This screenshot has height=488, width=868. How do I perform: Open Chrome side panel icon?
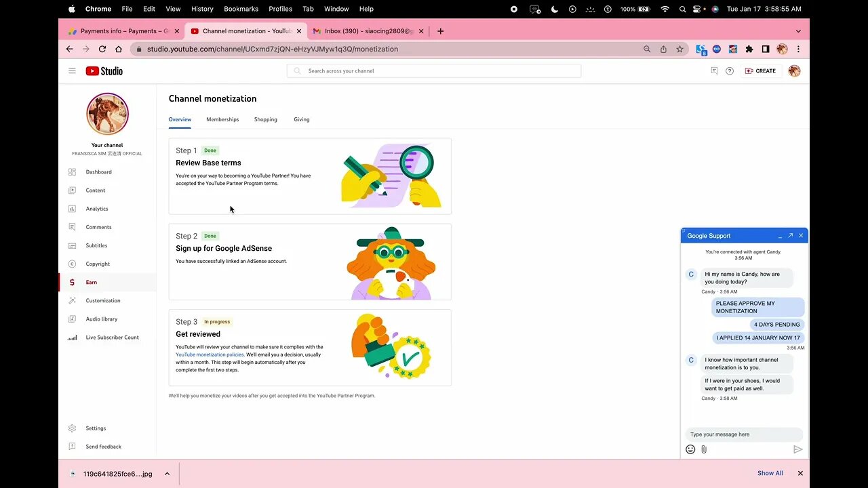[766, 49]
